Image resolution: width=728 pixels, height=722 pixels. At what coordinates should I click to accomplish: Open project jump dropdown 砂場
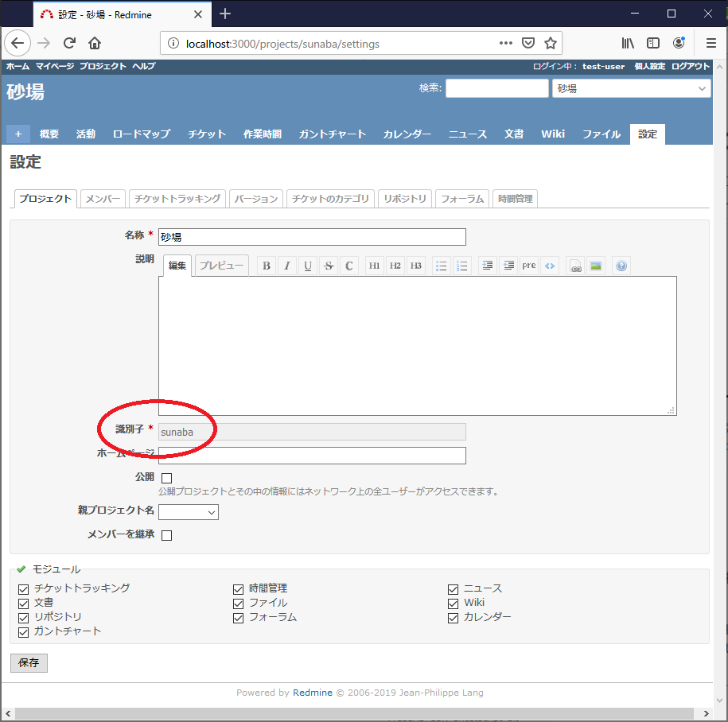[x=632, y=88]
